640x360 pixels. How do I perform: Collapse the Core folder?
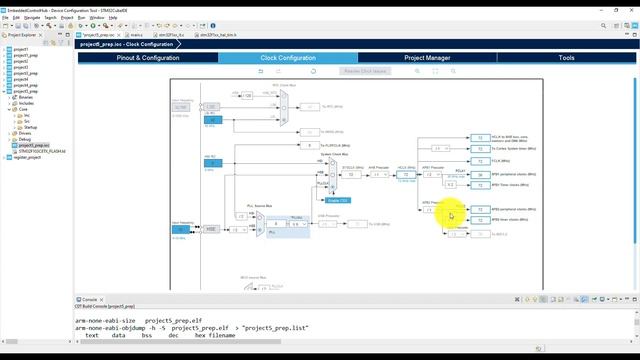coord(9,109)
